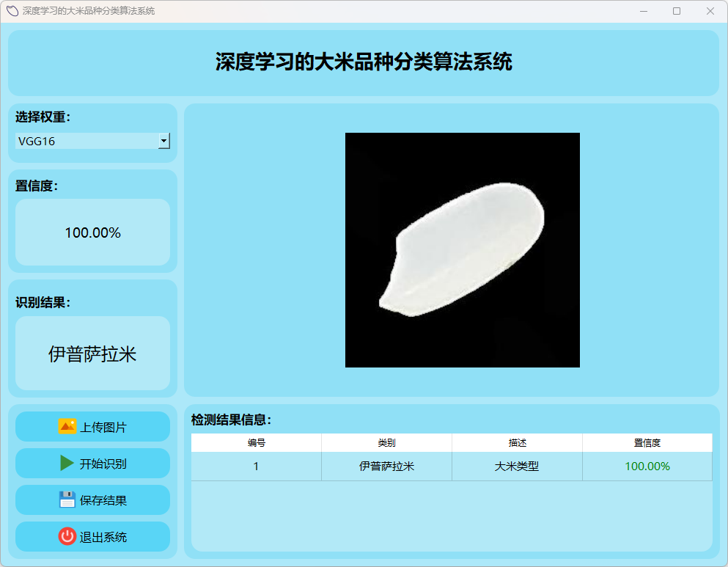Select the 伊普萨拉米 cell in results table
Screen dimensions: 728x567
[386, 467]
